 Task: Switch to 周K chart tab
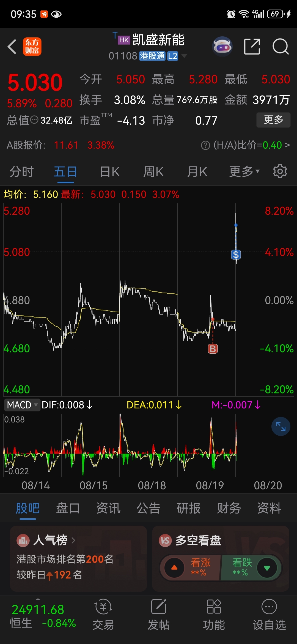pyautogui.click(x=153, y=172)
